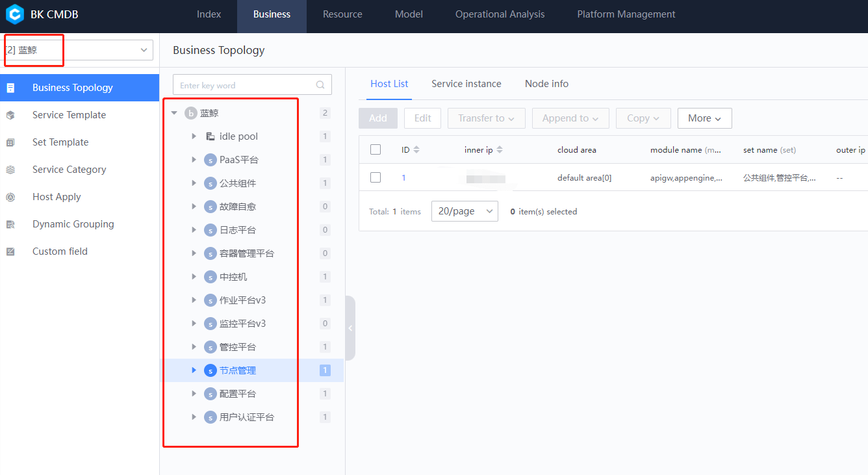
Task: Collapse the 蓝鲸 root tree node
Action: [x=174, y=113]
